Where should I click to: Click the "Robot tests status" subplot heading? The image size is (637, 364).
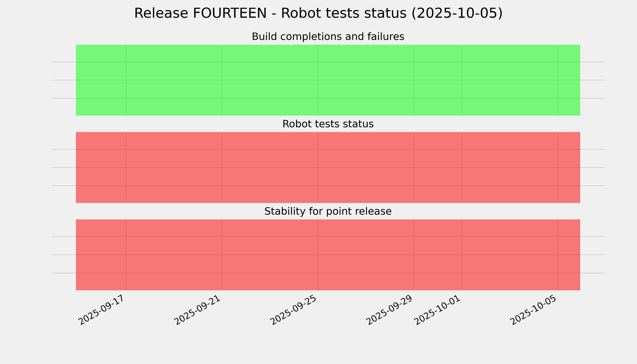[328, 124]
